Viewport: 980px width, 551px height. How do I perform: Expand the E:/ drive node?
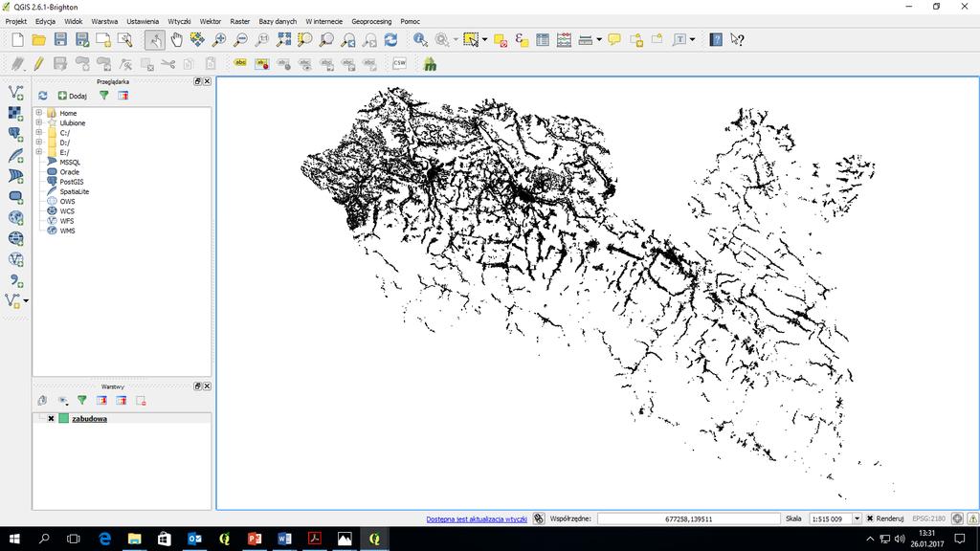(38, 152)
